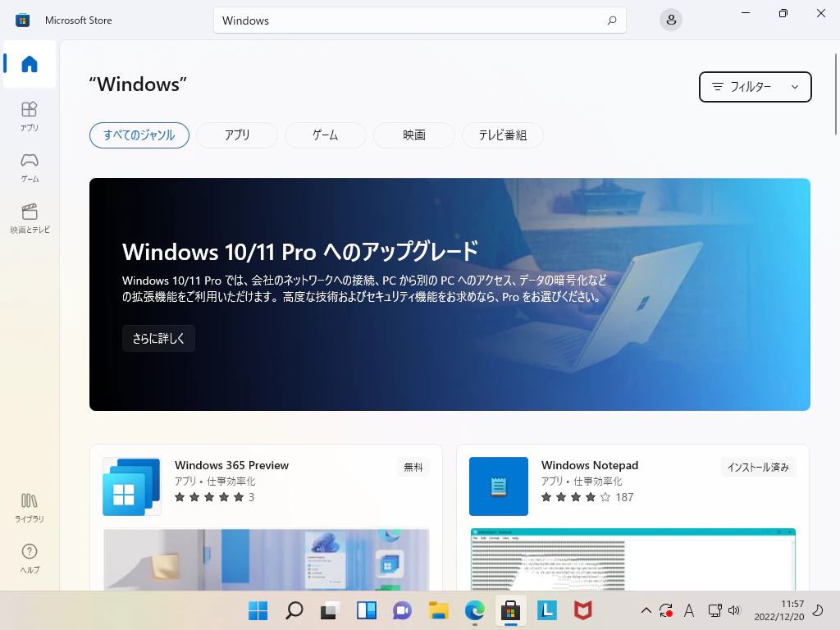Viewport: 840px width, 630px height.
Task: Open File Explorer from the taskbar
Action: pos(439,610)
